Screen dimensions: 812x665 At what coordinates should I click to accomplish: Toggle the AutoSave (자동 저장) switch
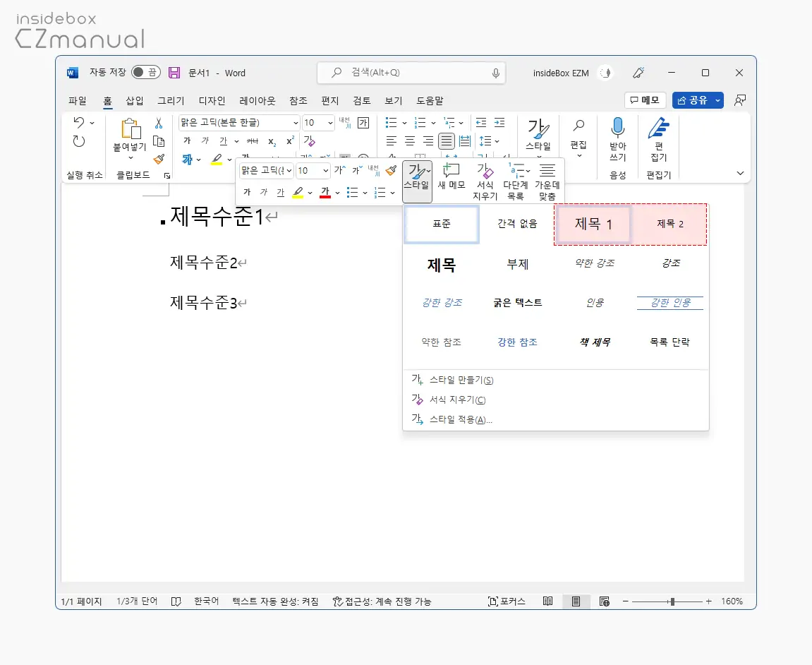pyautogui.click(x=145, y=72)
